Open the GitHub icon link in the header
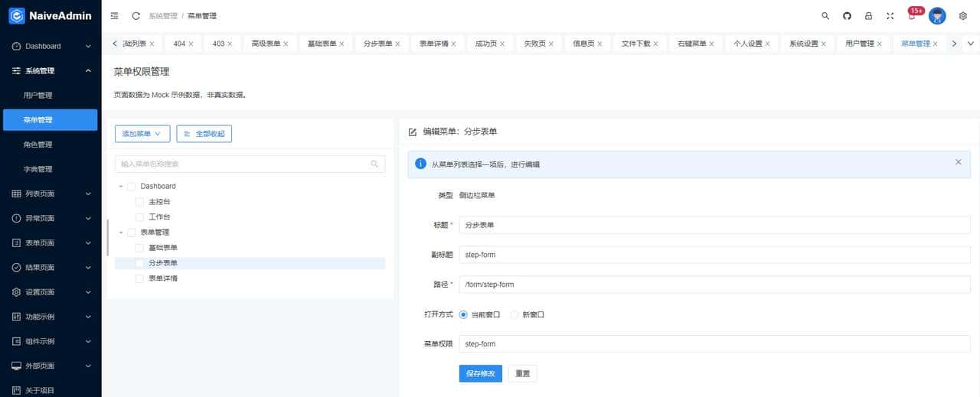The width and height of the screenshot is (980, 397). [847, 15]
